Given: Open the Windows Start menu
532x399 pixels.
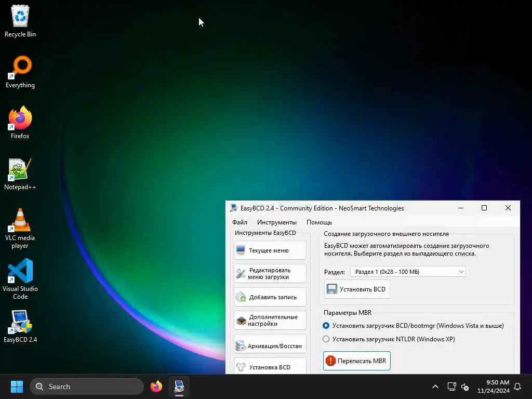Looking at the screenshot, I should pos(17,387).
